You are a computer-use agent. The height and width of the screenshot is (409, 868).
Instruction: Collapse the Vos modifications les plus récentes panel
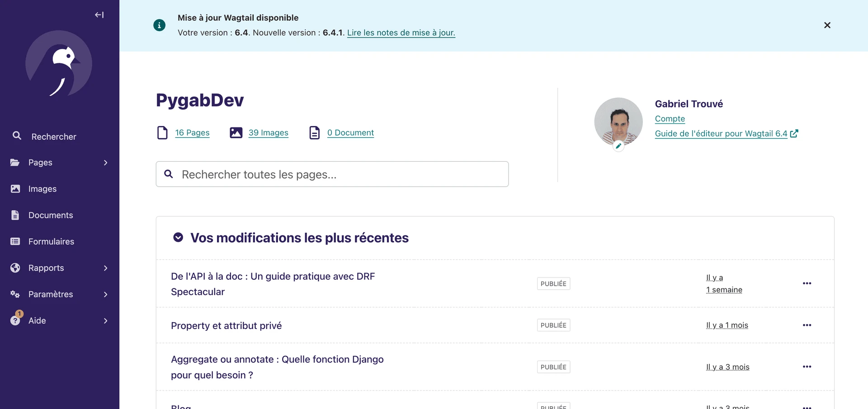(x=178, y=237)
